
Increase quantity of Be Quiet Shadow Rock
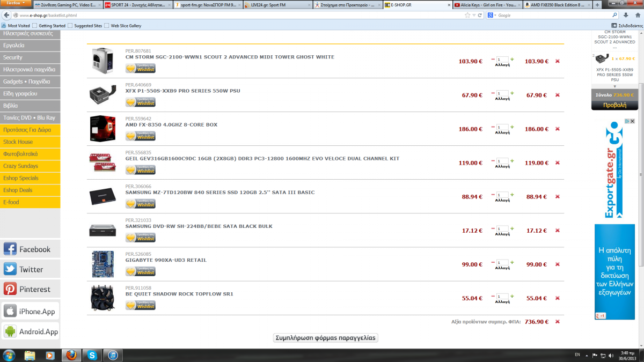512,296
